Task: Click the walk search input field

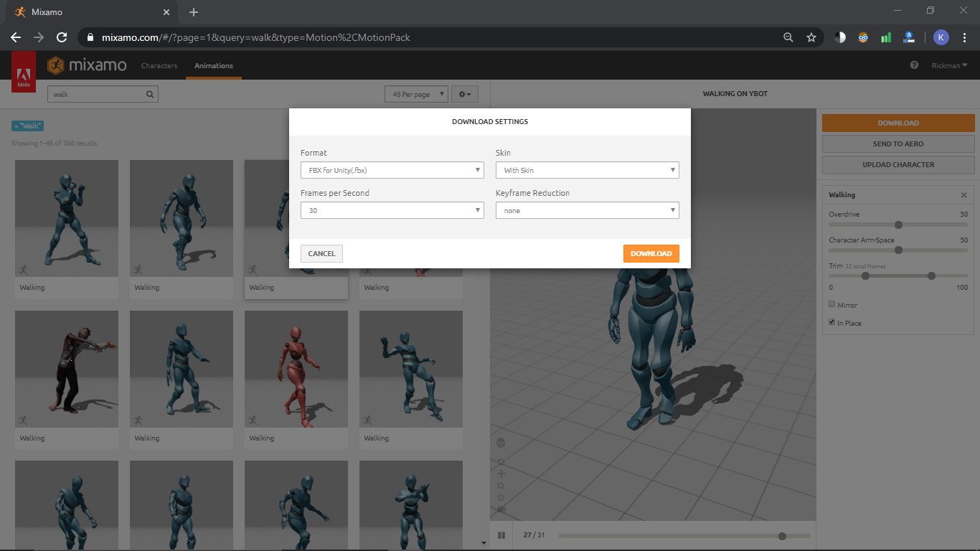Action: (x=103, y=94)
